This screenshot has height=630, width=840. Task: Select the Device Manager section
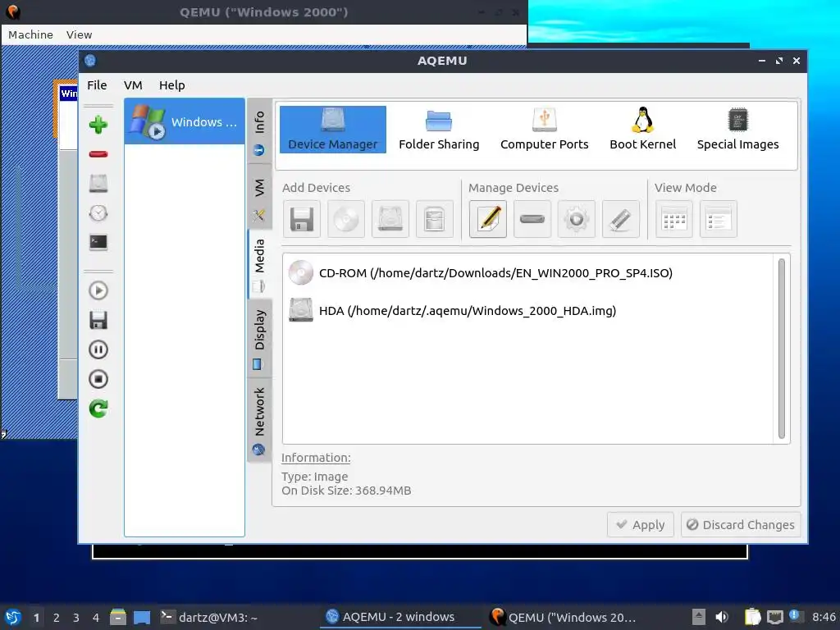pyautogui.click(x=333, y=129)
